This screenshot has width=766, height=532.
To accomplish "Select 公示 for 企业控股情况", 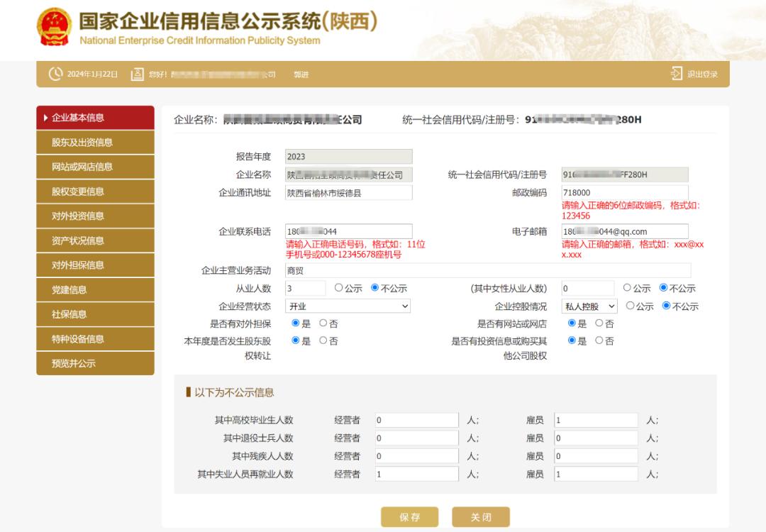I will (631, 306).
